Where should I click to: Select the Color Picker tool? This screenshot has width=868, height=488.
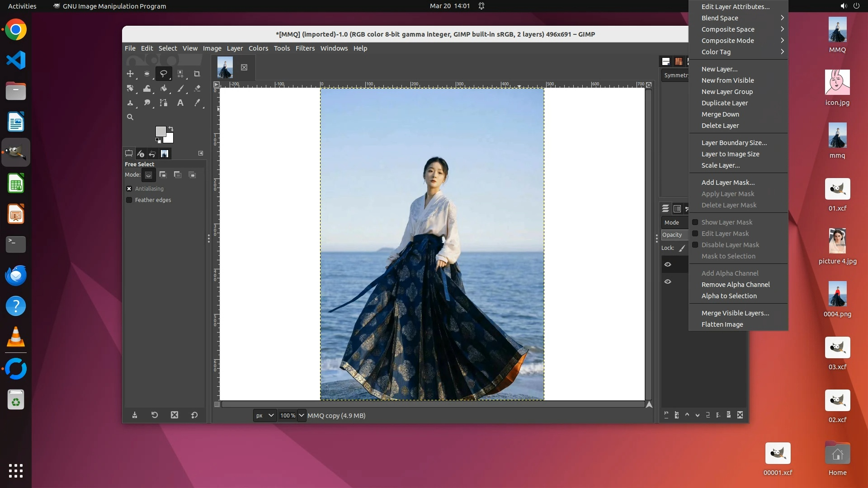coord(197,103)
